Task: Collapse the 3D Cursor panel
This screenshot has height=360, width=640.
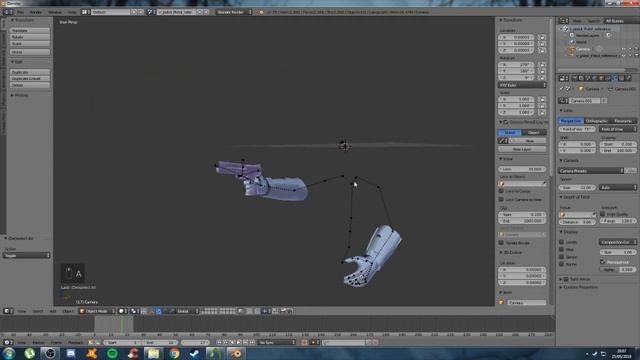Action: 501,252
